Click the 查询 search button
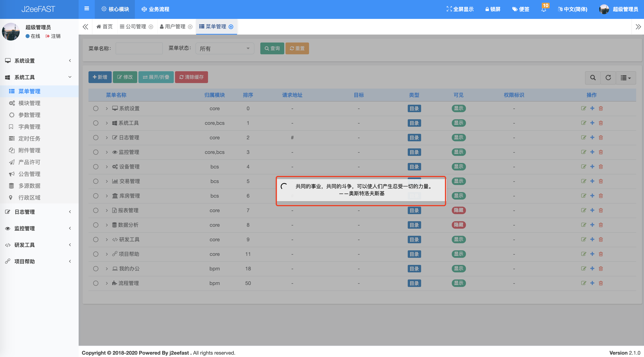 pyautogui.click(x=272, y=48)
